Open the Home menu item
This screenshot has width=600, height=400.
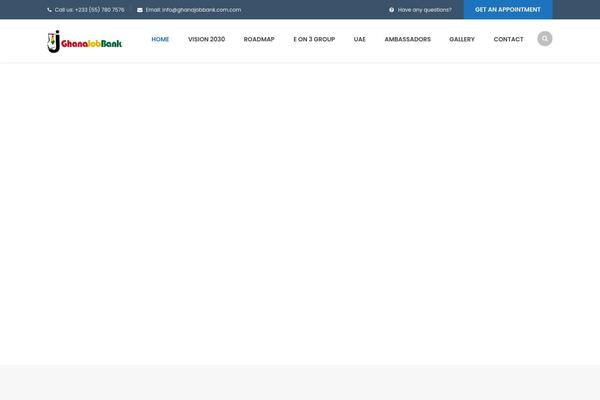click(x=160, y=39)
